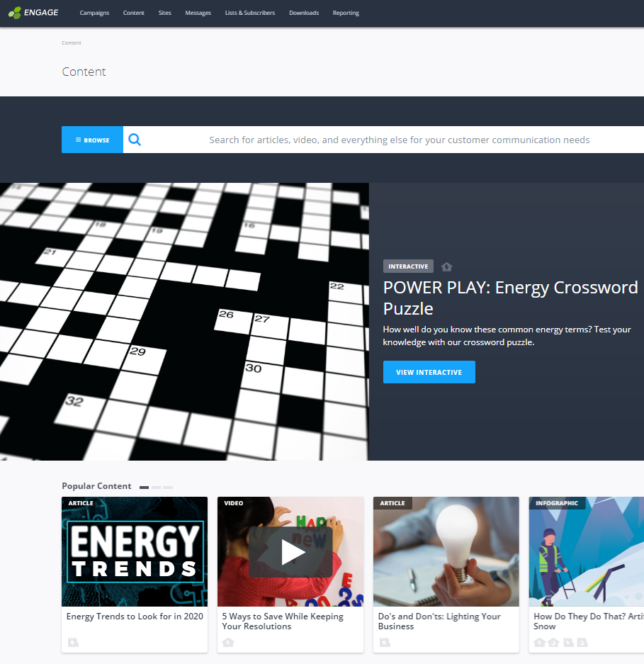
Task: Expand Lists & Subscribers menu
Action: (249, 12)
